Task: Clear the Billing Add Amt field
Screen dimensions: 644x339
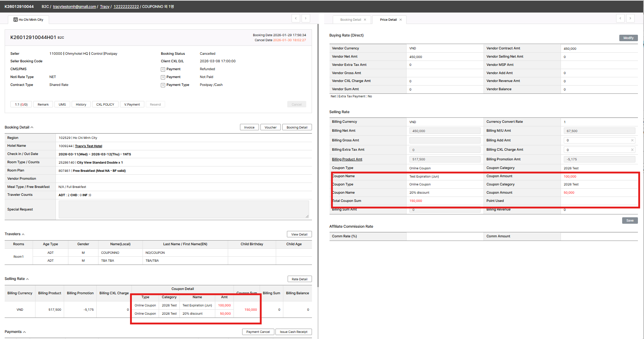Action: [x=632, y=140]
